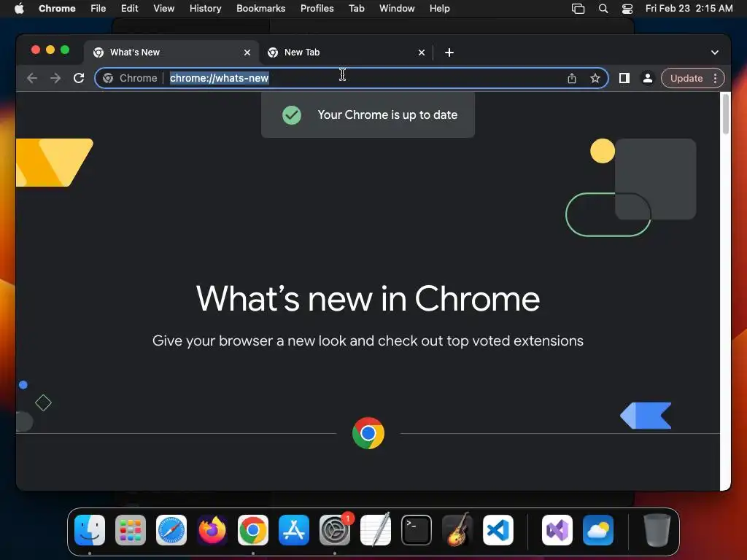Open Control Center in the menu bar
This screenshot has height=560, width=747.
[x=627, y=9]
